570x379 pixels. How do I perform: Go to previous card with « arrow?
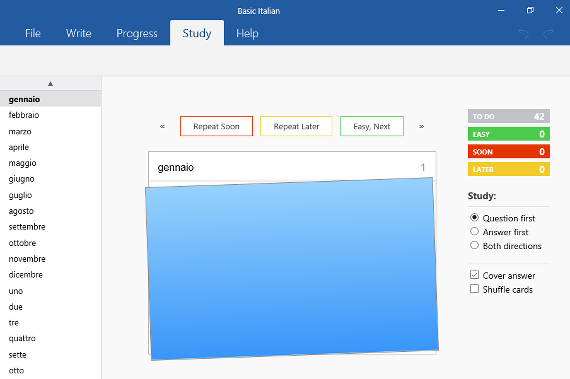162,126
